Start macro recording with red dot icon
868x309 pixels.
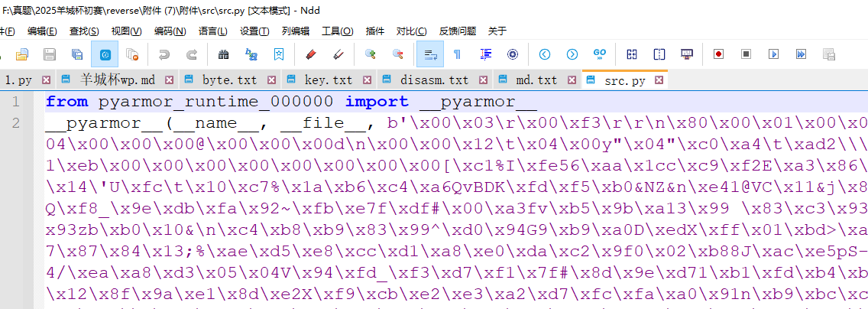718,54
